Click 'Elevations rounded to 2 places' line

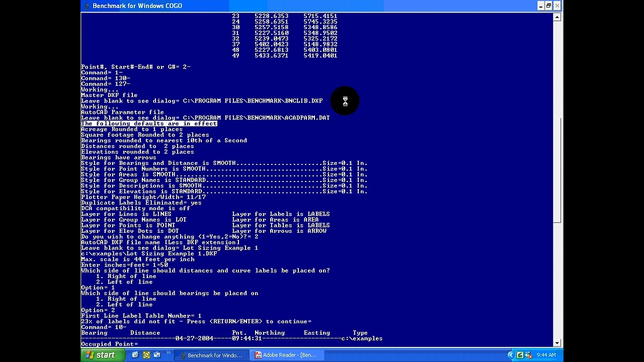click(x=137, y=152)
